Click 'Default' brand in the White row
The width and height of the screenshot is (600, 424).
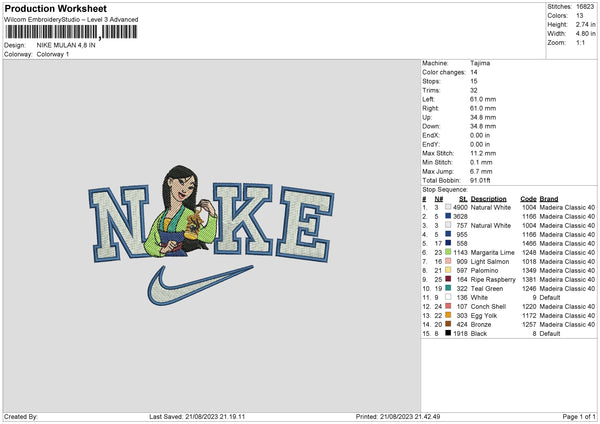click(550, 297)
